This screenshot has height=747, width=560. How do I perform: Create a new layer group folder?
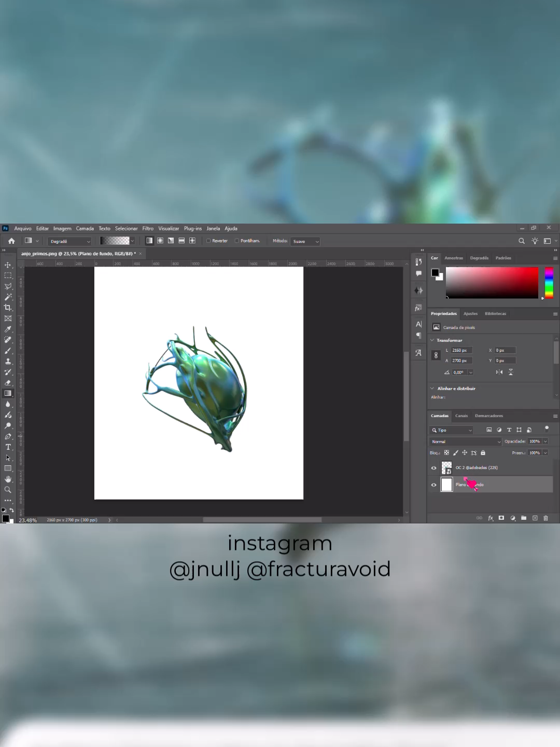point(524,518)
